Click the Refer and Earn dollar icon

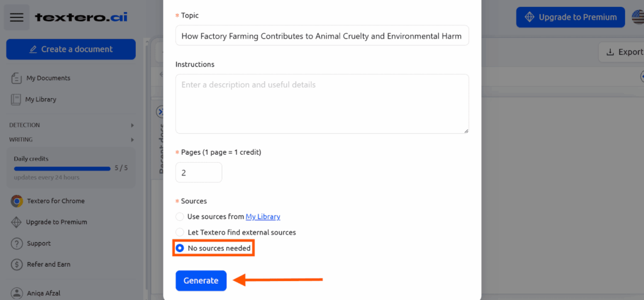point(16,264)
